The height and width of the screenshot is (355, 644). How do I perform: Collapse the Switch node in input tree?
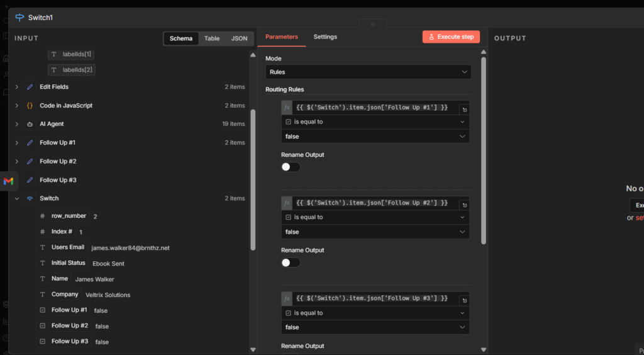coord(17,198)
